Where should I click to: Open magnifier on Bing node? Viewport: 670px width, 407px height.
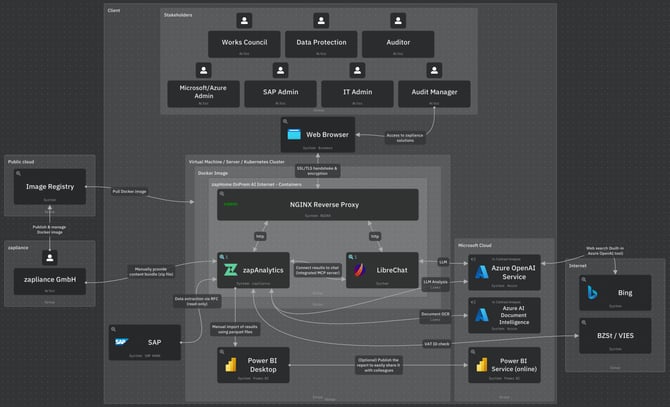tap(584, 280)
